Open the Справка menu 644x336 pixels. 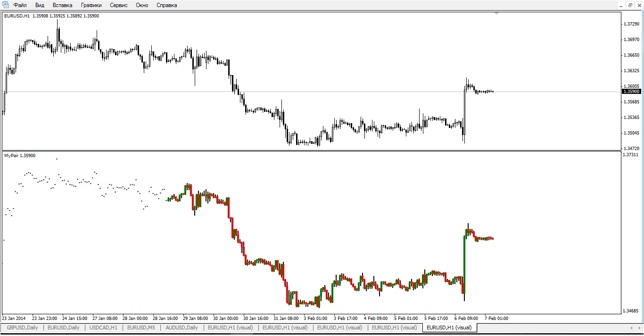(166, 5)
